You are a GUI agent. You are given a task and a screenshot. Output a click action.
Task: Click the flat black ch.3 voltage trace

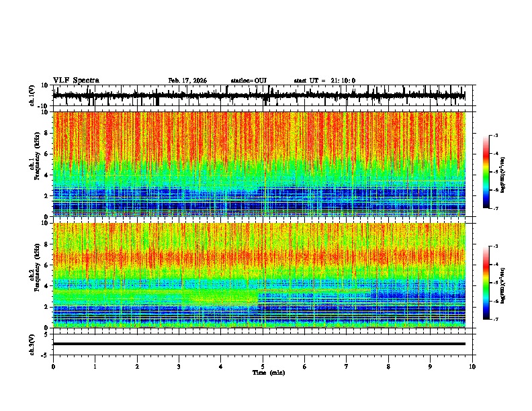coord(259,344)
